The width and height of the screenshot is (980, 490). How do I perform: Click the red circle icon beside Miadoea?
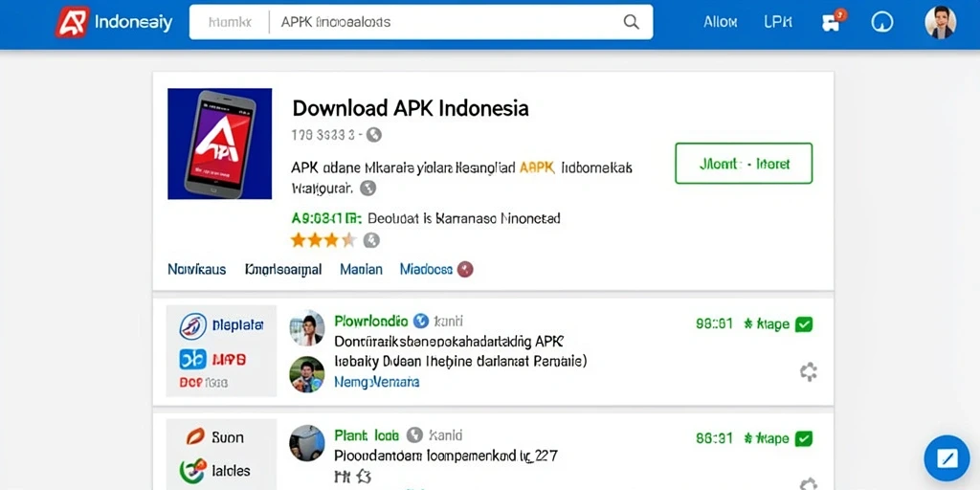coord(466,269)
